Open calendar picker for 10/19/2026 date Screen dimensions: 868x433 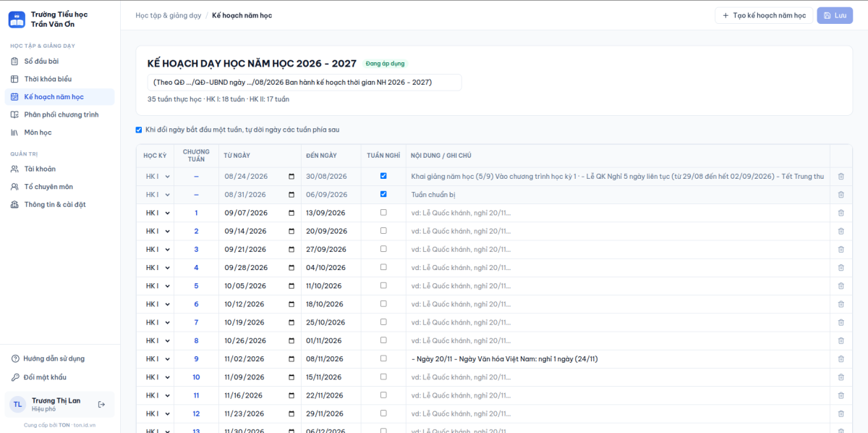(292, 322)
